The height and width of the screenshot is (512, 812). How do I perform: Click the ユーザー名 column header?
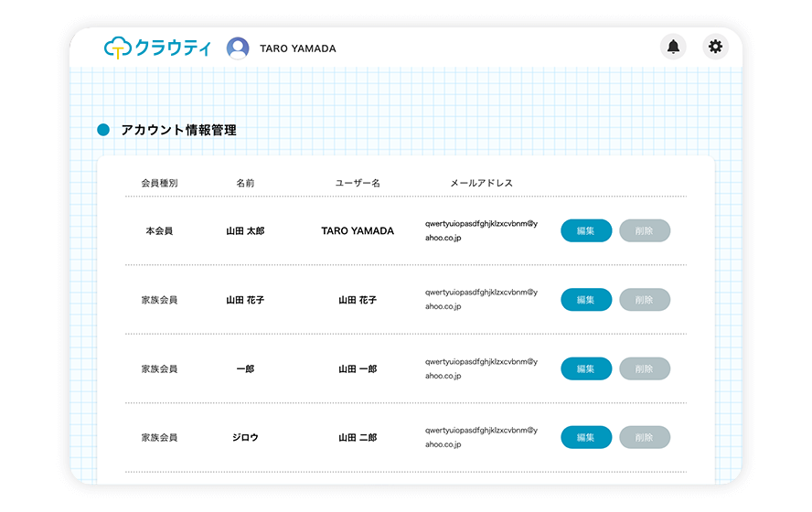click(358, 183)
